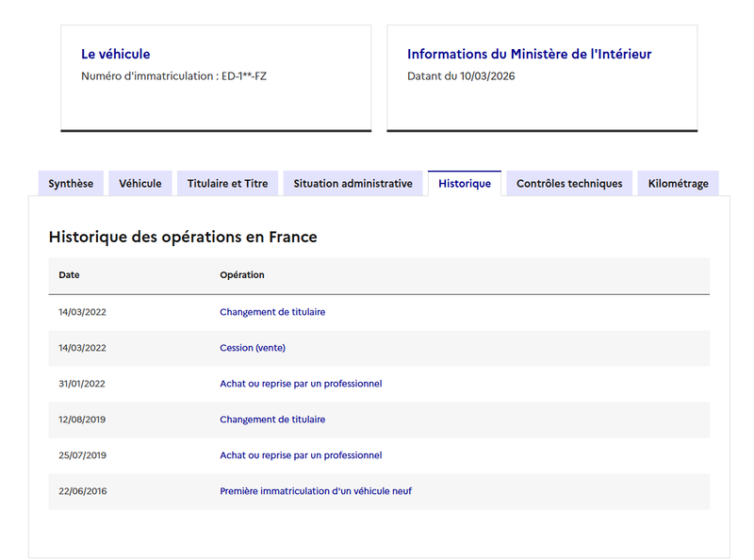Viewport: 754px width, 560px height.
Task: Click the Historique tab
Action: point(465,183)
